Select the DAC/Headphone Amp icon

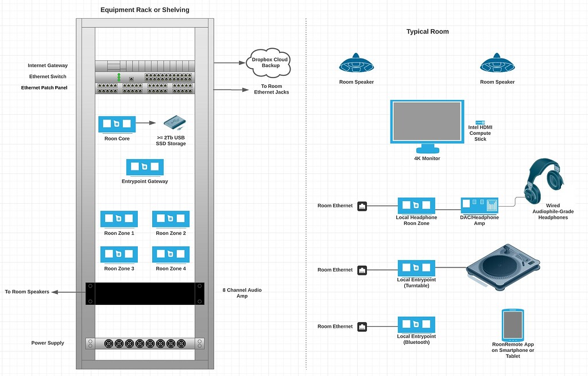click(479, 204)
